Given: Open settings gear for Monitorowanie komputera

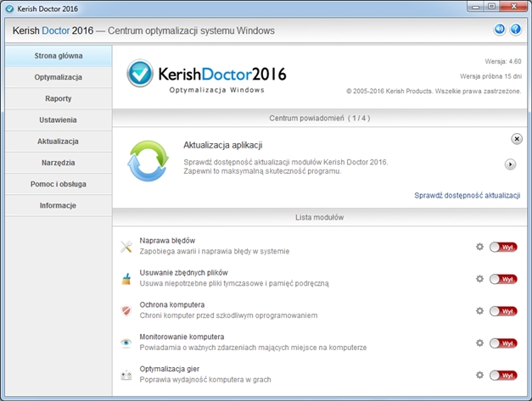Looking at the screenshot, I should click(x=479, y=343).
